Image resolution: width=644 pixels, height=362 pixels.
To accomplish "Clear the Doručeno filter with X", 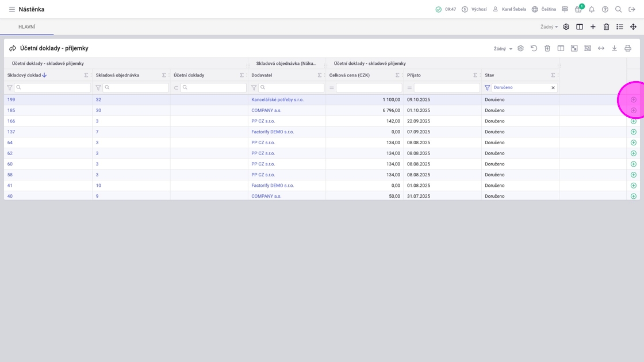I will (x=553, y=88).
